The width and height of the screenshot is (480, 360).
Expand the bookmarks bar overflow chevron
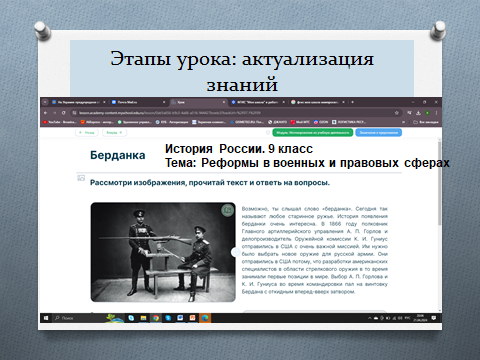[x=403, y=122]
